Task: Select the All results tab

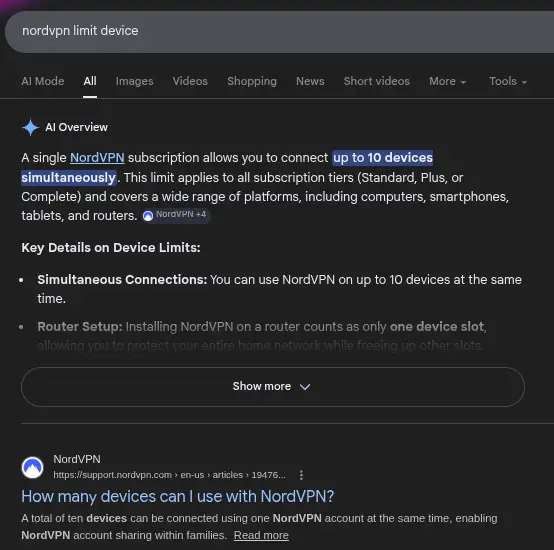Action: coord(90,82)
